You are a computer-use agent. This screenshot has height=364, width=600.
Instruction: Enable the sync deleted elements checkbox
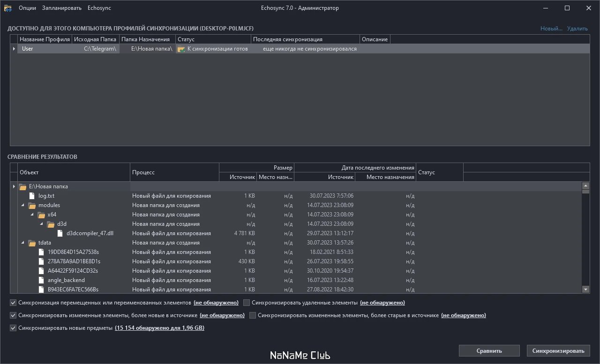tap(247, 303)
